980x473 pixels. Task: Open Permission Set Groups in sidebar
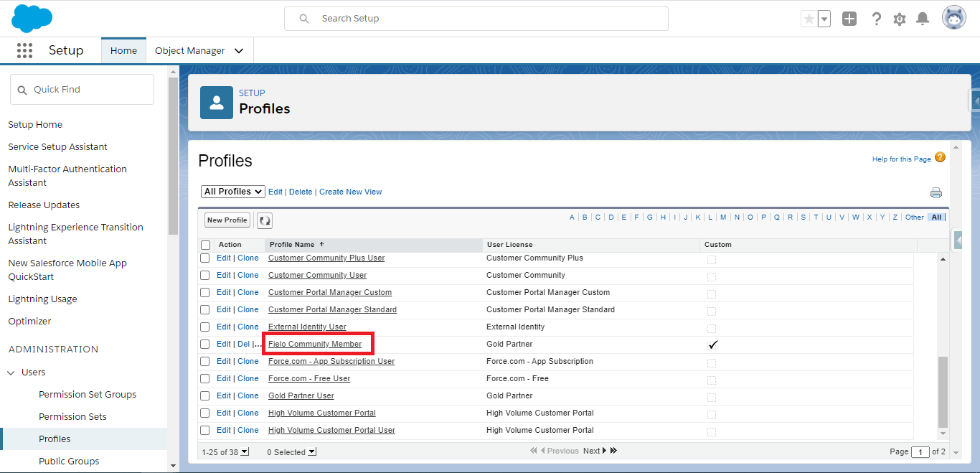tap(88, 394)
